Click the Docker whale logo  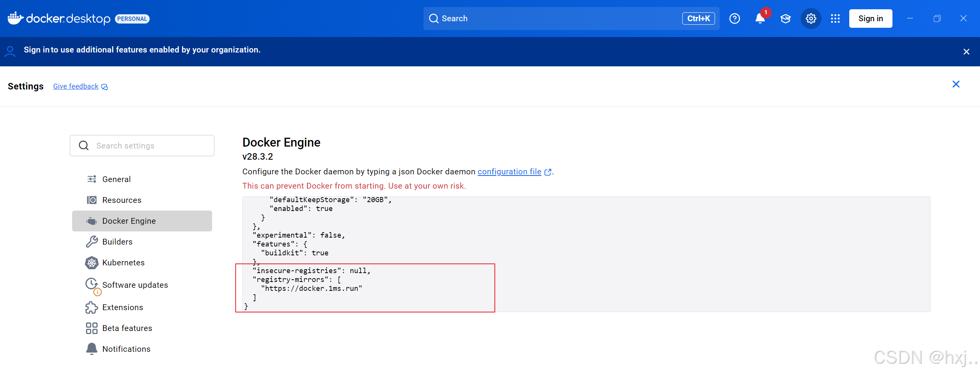[16, 18]
